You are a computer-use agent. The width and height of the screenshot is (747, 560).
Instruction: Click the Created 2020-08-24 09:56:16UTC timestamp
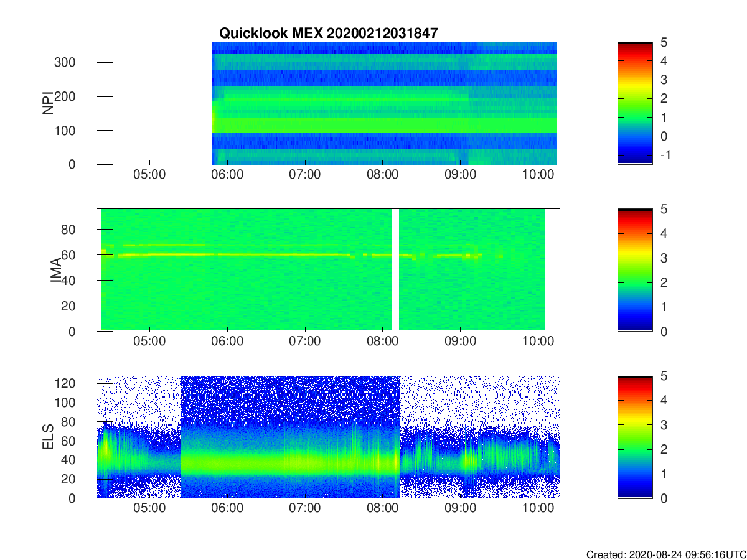(x=665, y=554)
